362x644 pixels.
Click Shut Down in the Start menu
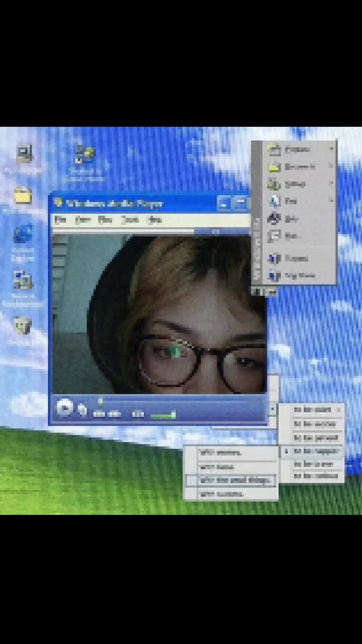click(x=300, y=276)
